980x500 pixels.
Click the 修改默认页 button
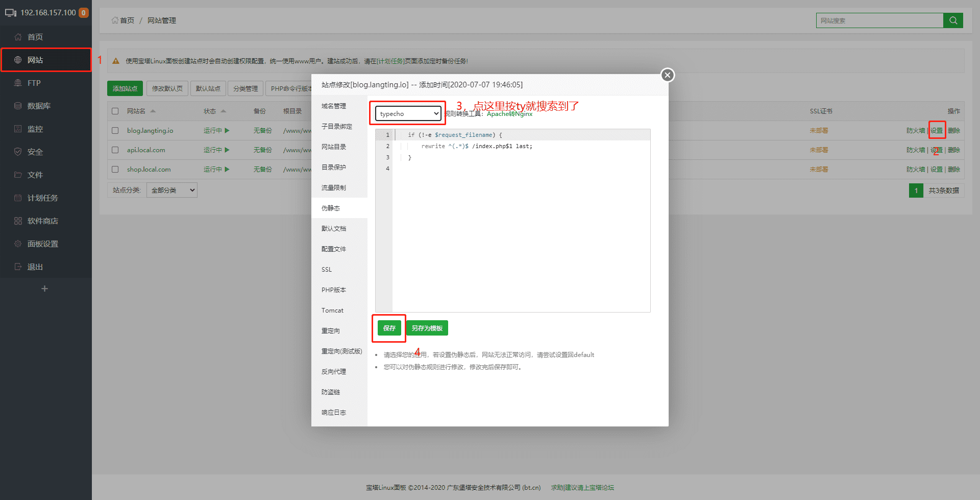point(167,88)
